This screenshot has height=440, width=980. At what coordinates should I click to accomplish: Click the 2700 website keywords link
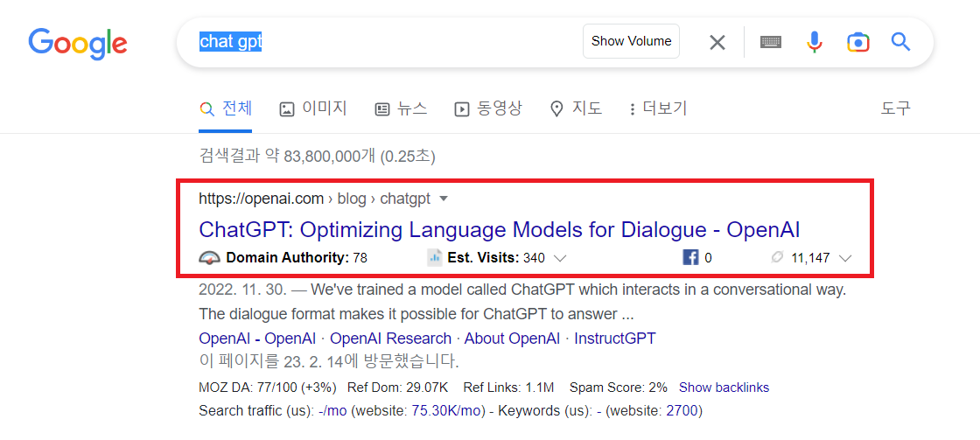click(x=682, y=411)
